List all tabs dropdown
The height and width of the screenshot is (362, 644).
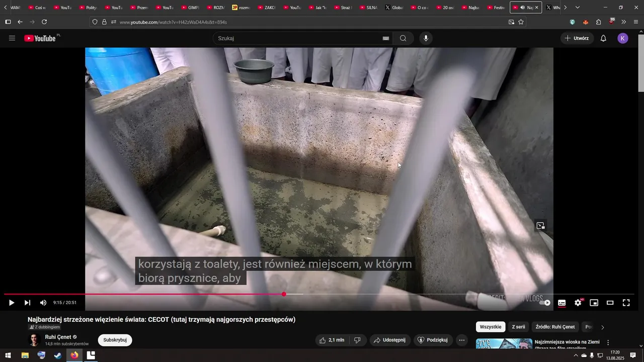577,8
